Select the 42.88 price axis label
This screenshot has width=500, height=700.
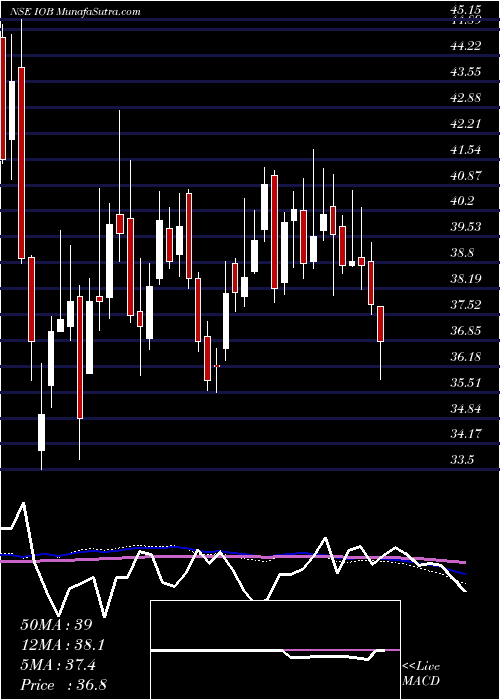click(x=465, y=97)
